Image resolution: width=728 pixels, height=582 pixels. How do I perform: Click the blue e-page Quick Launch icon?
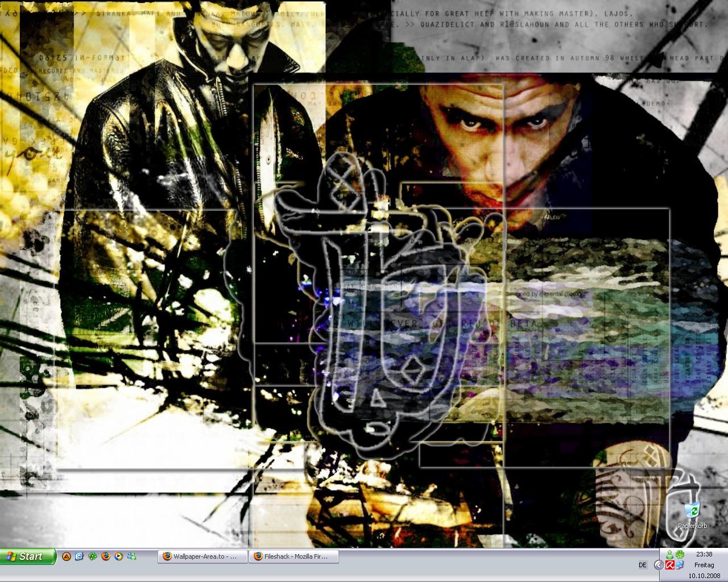(x=80, y=556)
